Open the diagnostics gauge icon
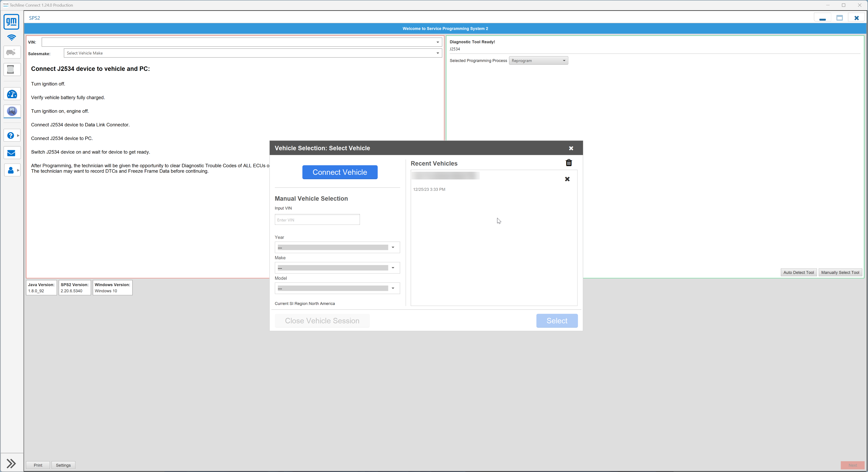The image size is (868, 472). tap(12, 94)
